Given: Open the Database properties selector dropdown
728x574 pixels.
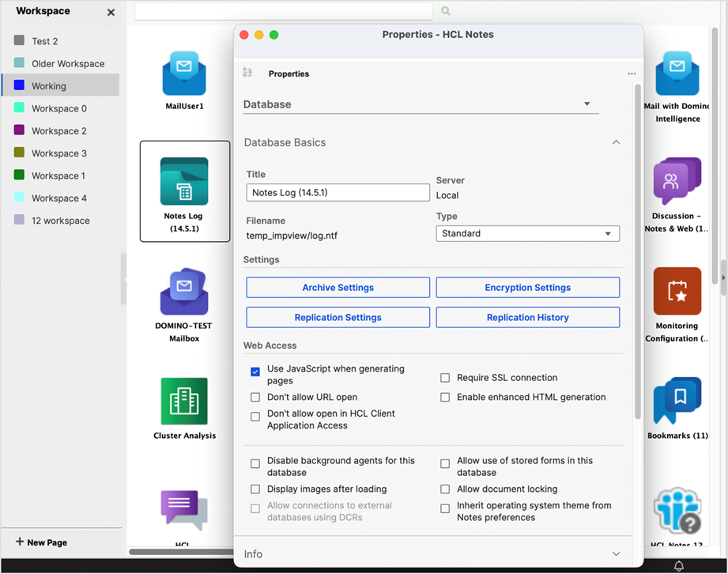Looking at the screenshot, I should click(x=587, y=103).
